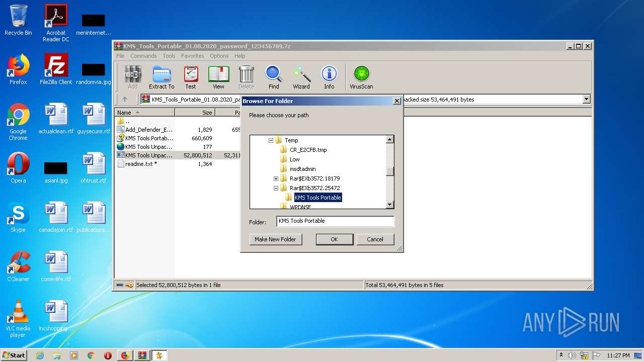Click the Test archive icon
The image size is (644, 362).
[x=191, y=77]
